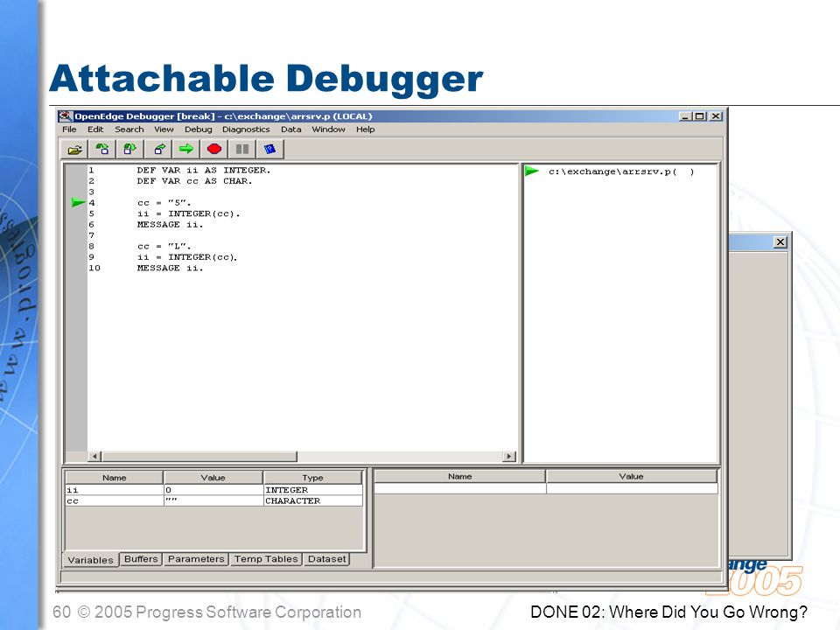The image size is (840, 630).
Task: Switch to the Variables tab
Action: (90, 560)
